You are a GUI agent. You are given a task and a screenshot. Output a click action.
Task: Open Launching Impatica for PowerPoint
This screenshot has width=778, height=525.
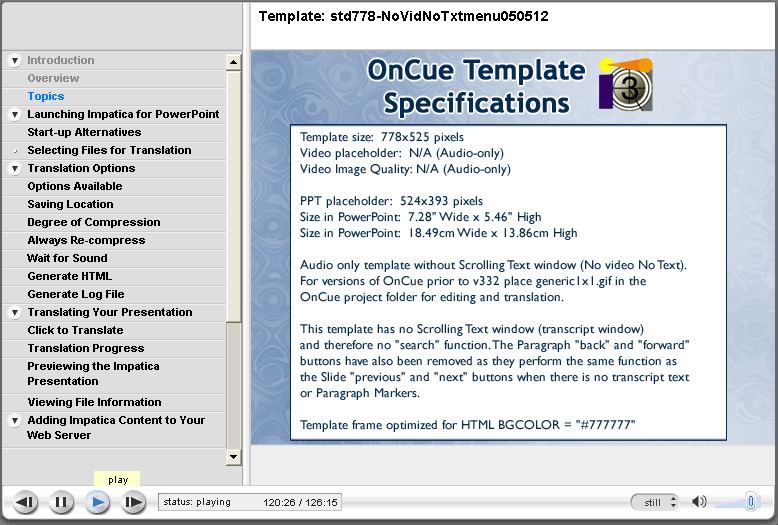click(x=123, y=114)
